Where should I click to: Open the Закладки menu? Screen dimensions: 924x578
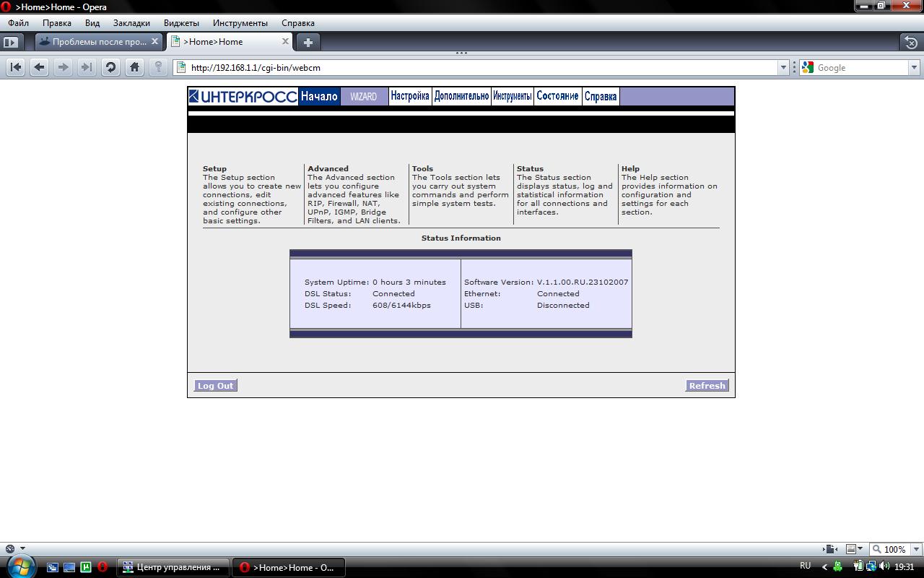tap(131, 22)
